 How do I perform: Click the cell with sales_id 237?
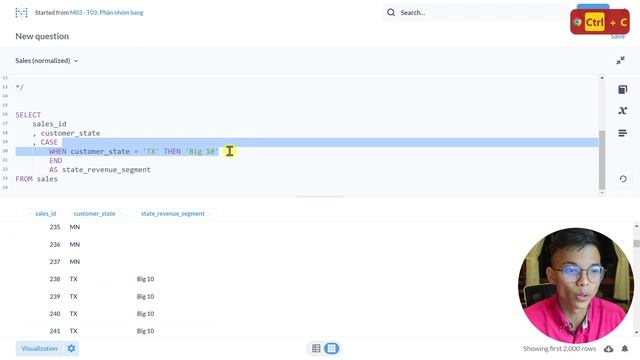point(55,262)
